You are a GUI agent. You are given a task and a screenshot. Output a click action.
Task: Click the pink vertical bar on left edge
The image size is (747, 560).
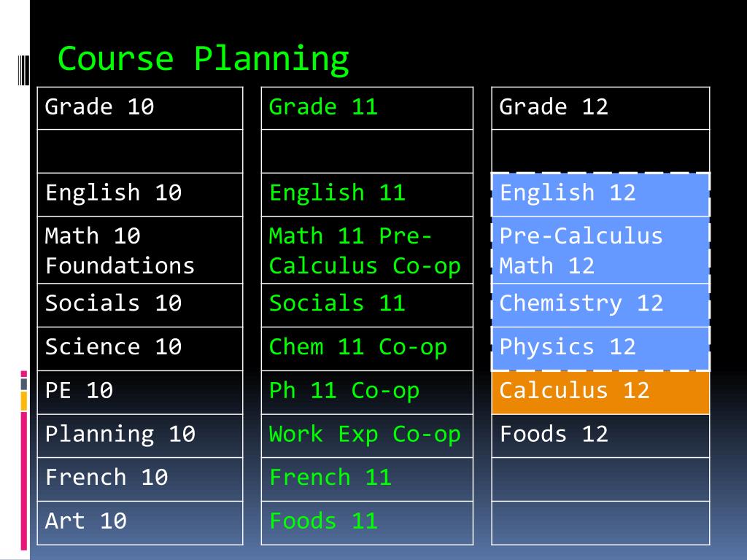(24, 481)
